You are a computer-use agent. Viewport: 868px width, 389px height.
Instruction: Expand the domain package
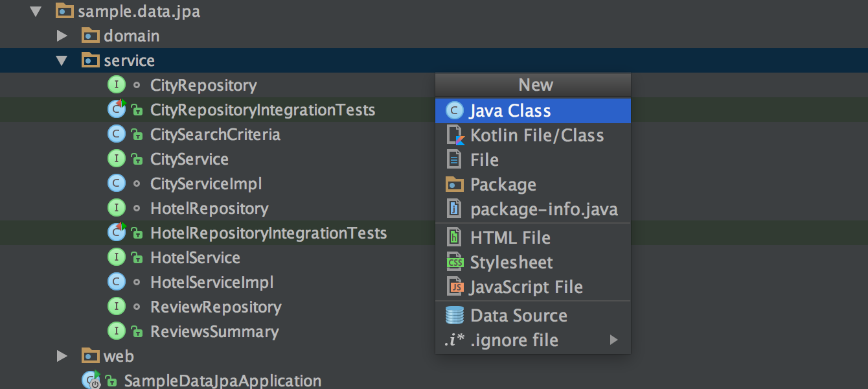pos(62,36)
